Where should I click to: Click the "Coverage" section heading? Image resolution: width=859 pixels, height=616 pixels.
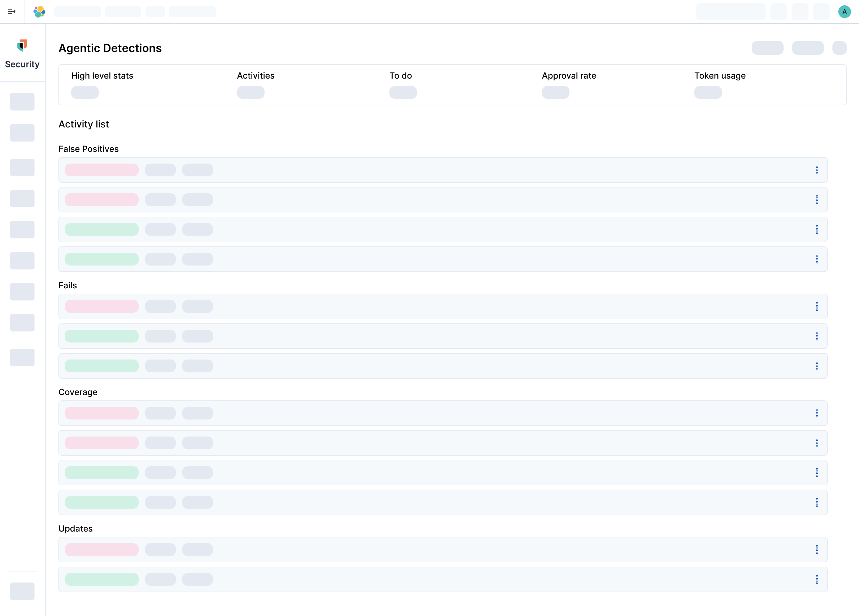78,392
